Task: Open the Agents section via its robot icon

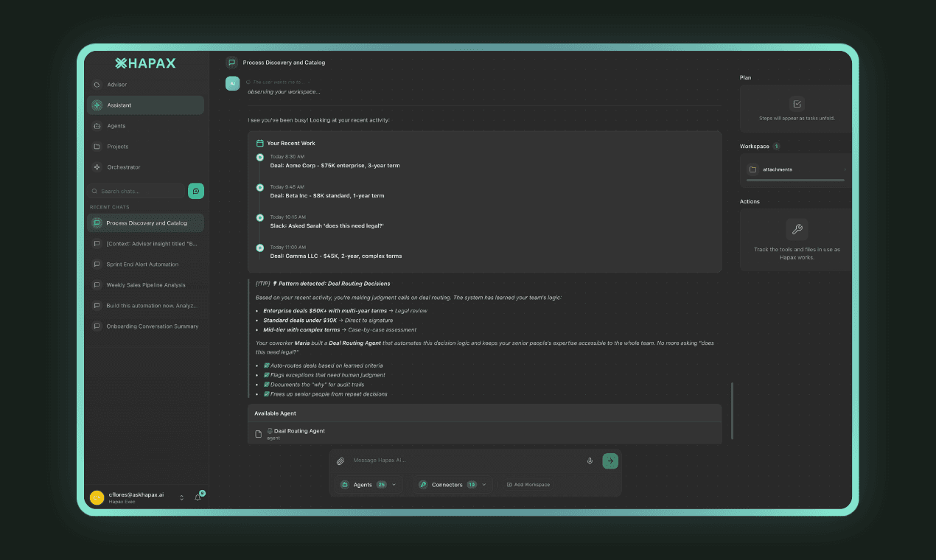Action: click(x=97, y=125)
